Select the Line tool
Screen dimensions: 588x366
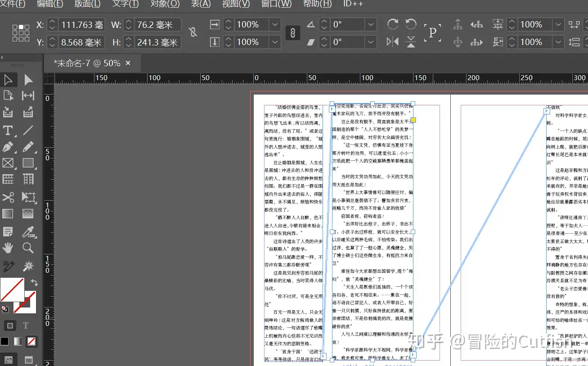(28, 131)
